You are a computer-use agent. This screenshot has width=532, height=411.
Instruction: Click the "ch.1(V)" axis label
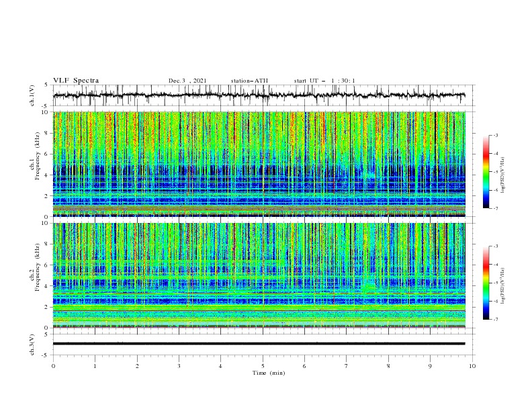[x=32, y=95]
